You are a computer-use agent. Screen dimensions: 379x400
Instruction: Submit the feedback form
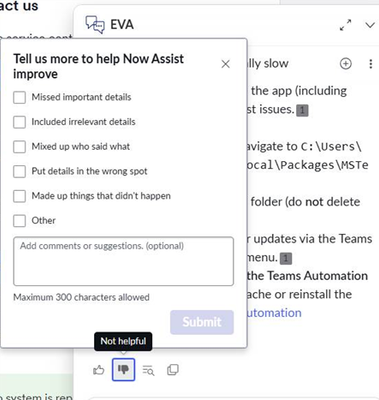click(x=202, y=322)
